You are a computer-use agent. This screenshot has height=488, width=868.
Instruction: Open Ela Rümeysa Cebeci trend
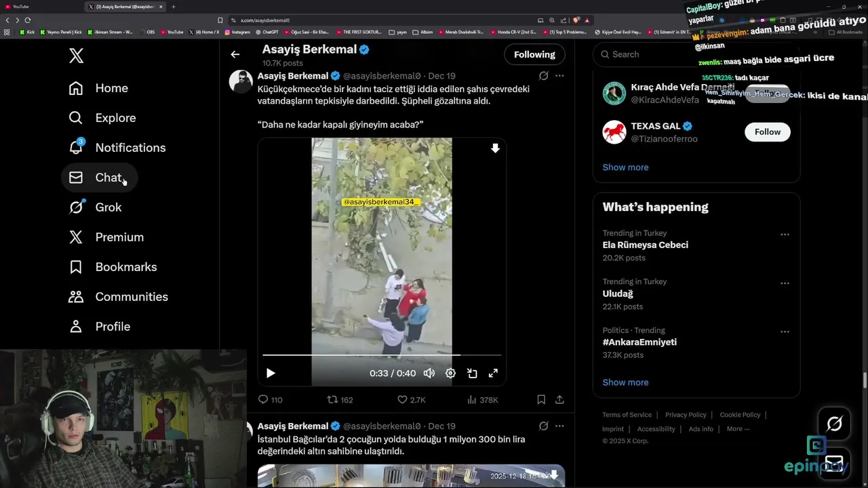645,245
